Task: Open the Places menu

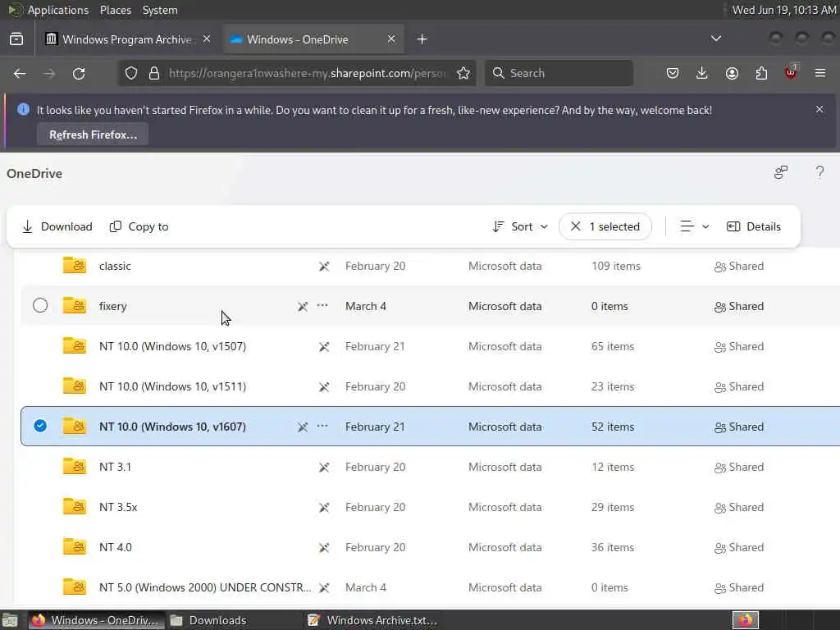Action: point(116,10)
